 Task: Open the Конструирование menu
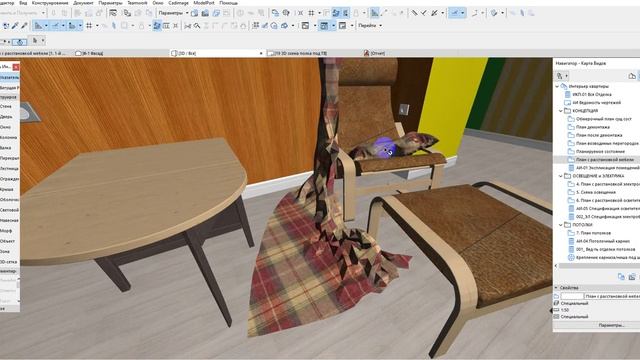[50, 3]
